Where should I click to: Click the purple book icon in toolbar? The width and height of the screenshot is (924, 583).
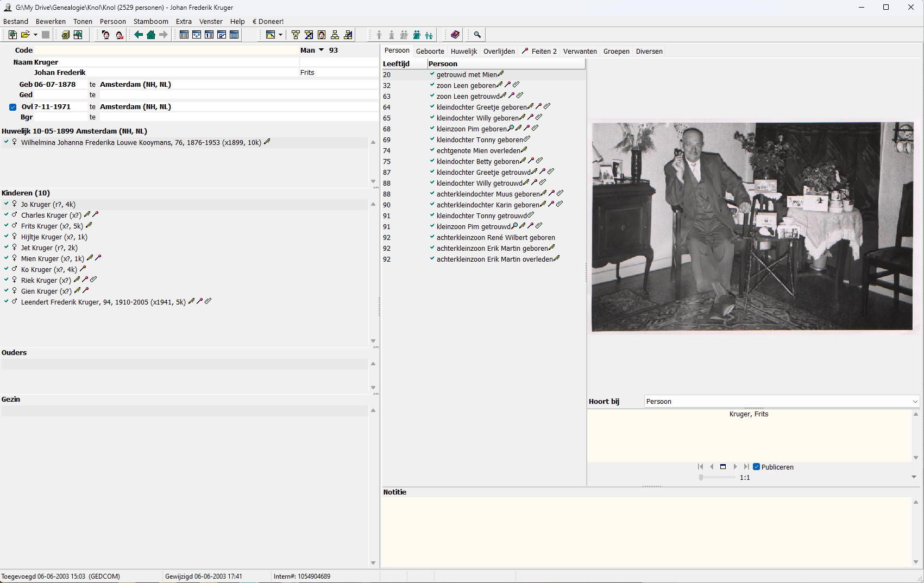455,35
